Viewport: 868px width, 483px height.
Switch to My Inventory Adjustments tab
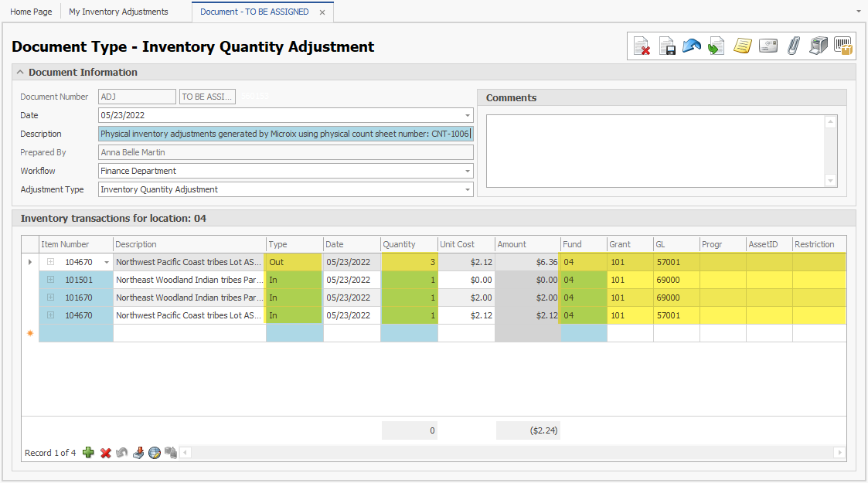click(x=118, y=12)
